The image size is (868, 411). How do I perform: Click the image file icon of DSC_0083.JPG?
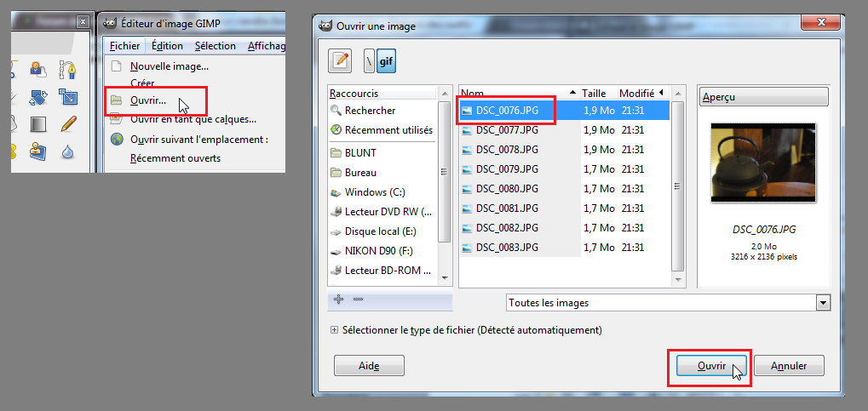pos(467,247)
